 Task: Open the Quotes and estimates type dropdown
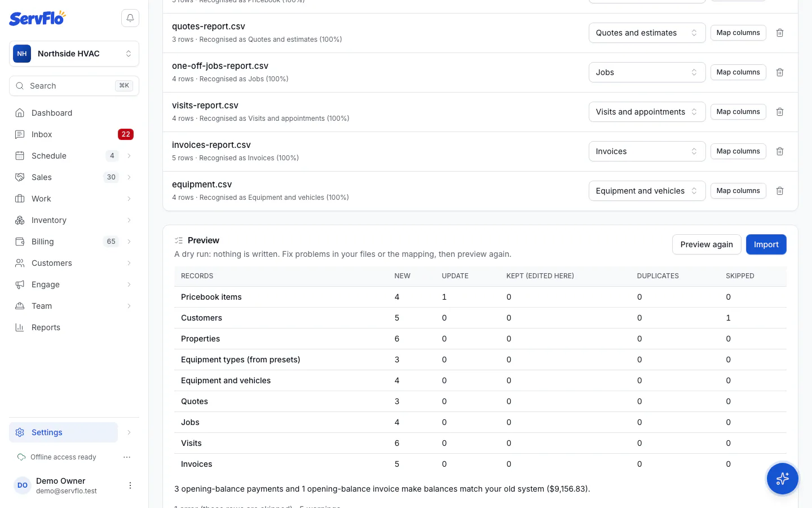coord(647,33)
